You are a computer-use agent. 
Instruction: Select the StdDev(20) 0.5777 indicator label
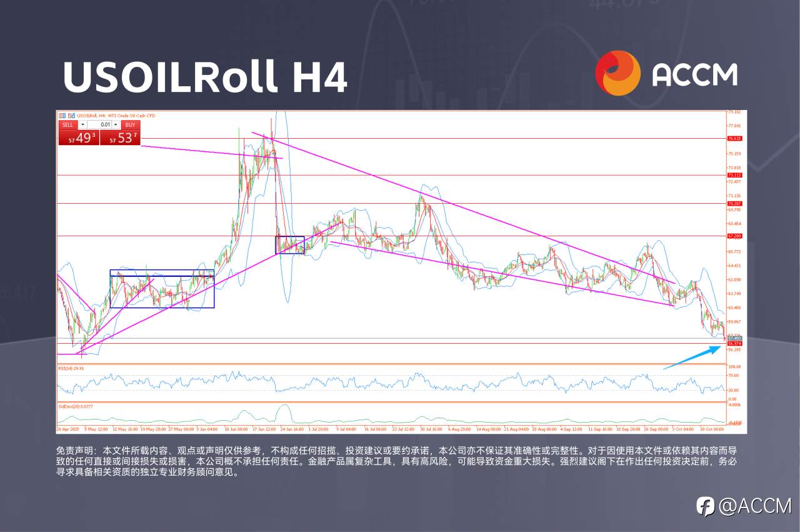[x=76, y=406]
